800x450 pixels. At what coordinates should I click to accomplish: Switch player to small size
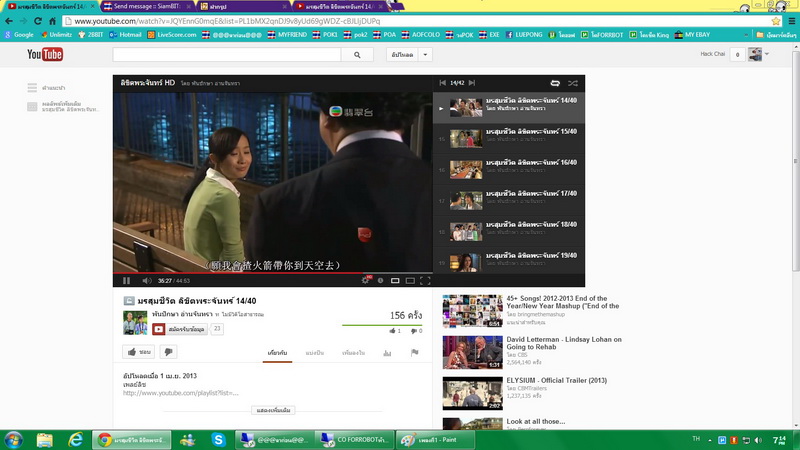395,281
